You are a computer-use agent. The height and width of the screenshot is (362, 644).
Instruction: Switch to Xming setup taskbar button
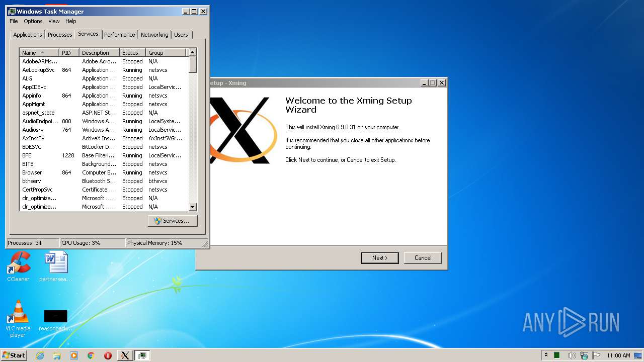(125, 355)
